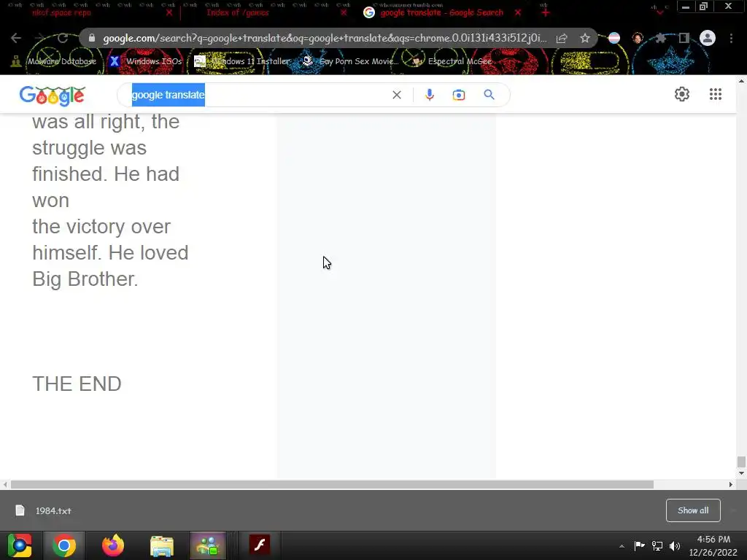Switch to the Index of /games tab
The height and width of the screenshot is (560, 747).
(238, 12)
